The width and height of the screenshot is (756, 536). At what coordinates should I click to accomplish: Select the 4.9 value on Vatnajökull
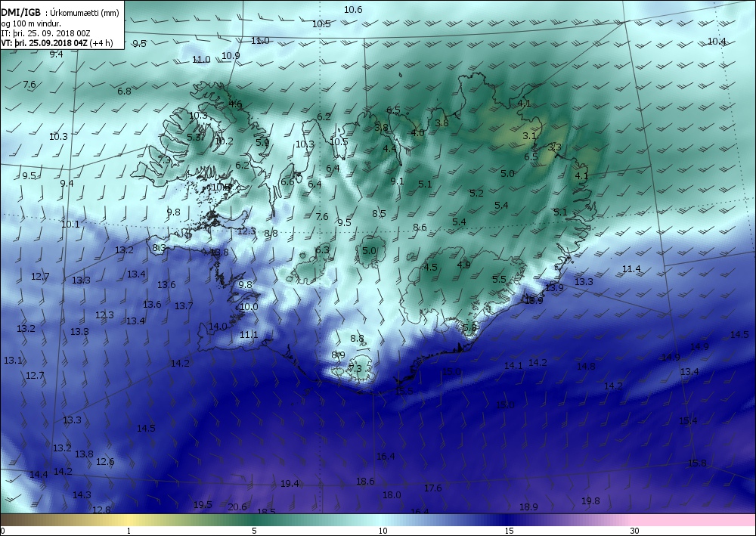point(464,264)
